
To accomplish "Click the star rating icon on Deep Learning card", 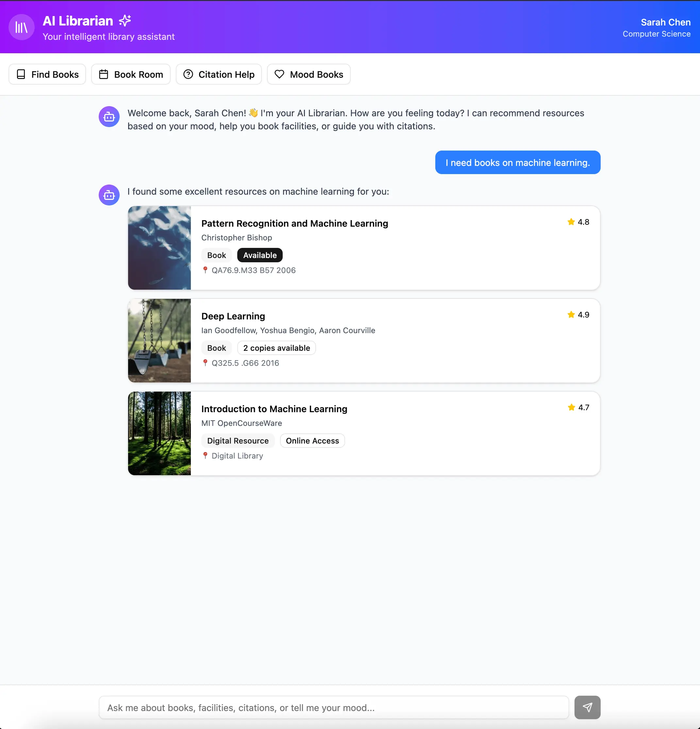I will pos(571,314).
